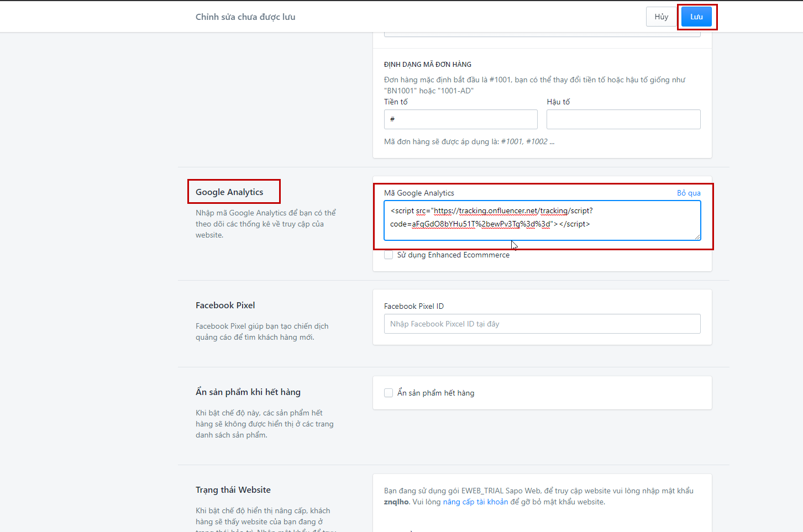The height and width of the screenshot is (532, 803).
Task: Click the resize handle of Analytics textarea
Action: coord(697,237)
